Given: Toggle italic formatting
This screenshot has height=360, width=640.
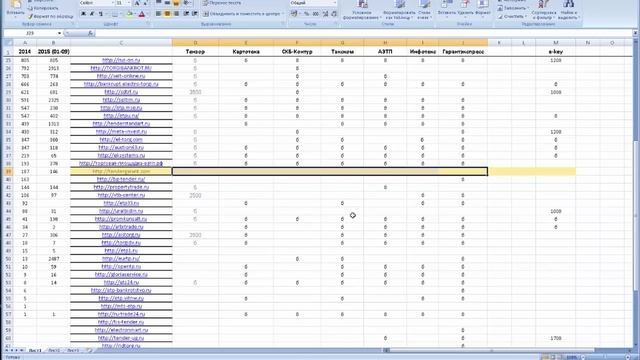Looking at the screenshot, I should coord(92,14).
